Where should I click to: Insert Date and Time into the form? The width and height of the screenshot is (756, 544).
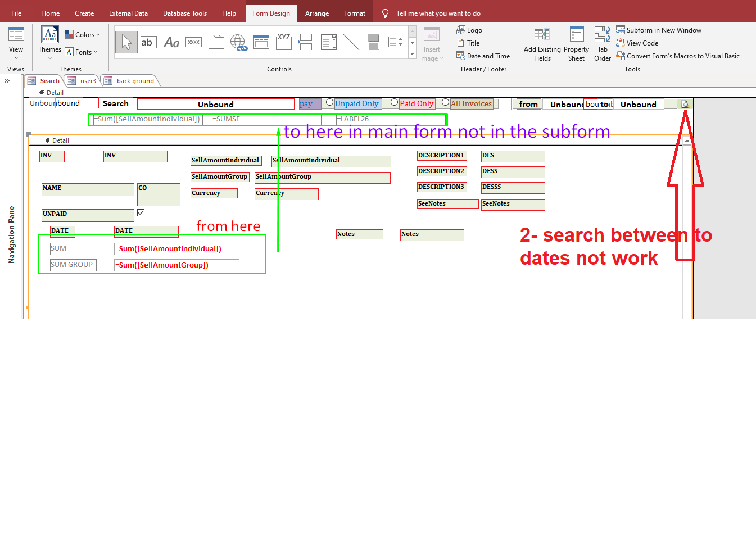tap(483, 56)
